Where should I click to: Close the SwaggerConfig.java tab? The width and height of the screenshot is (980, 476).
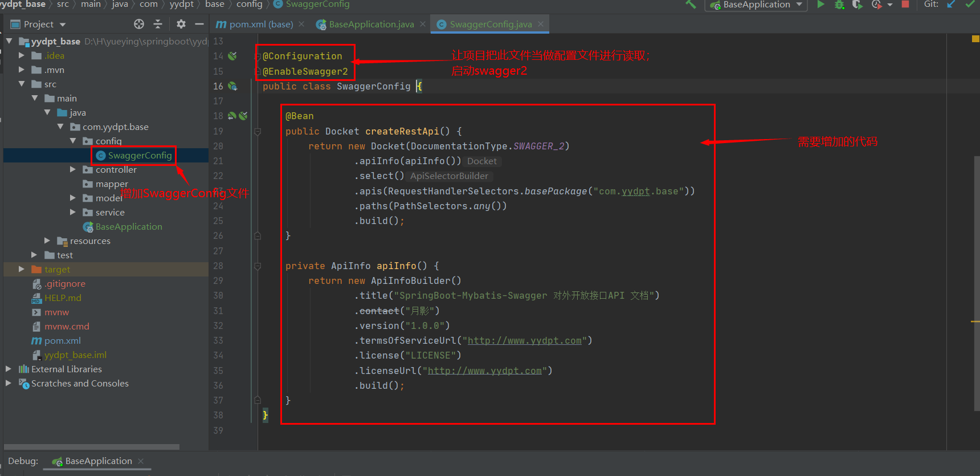click(541, 24)
